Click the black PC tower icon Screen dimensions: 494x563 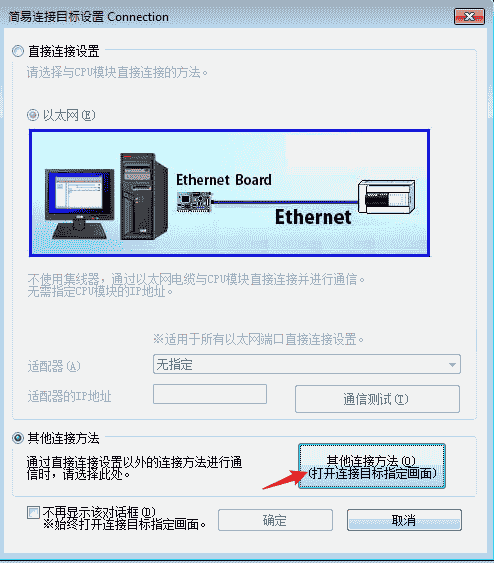coord(143,196)
